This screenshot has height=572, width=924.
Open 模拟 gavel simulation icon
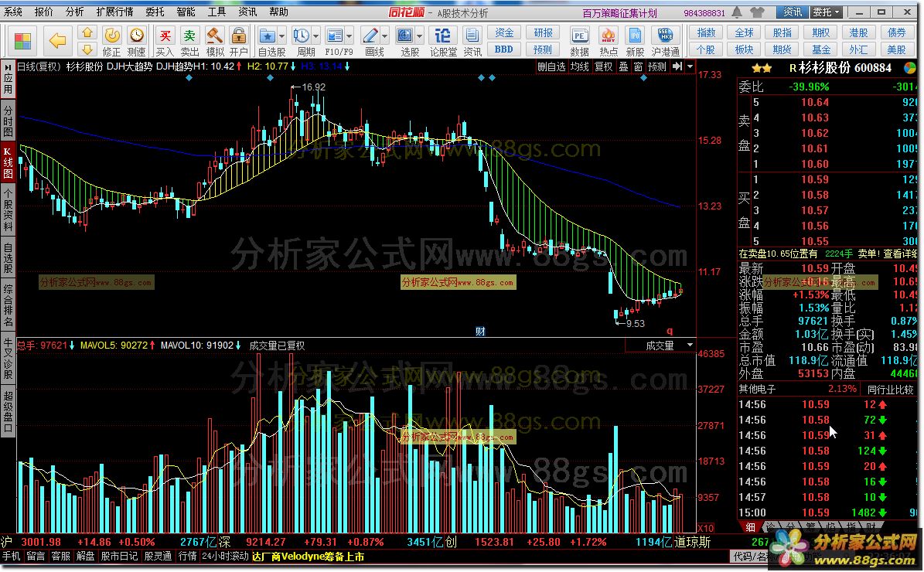tap(214, 36)
